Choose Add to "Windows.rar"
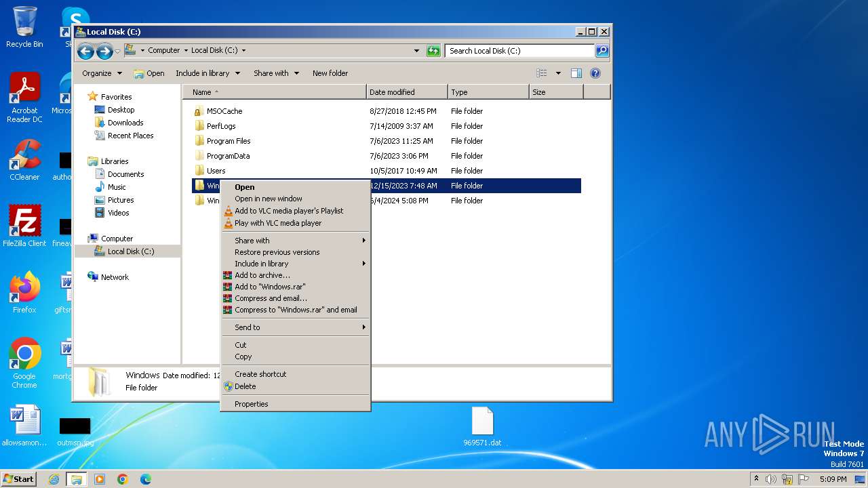The height and width of the screenshot is (488, 868). 296,287
